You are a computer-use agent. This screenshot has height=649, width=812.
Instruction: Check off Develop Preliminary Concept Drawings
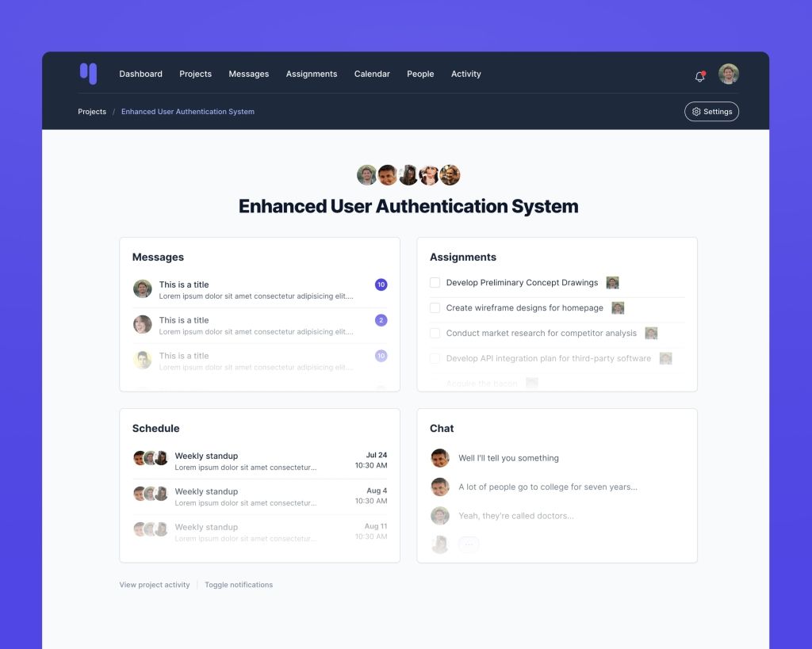(x=435, y=283)
